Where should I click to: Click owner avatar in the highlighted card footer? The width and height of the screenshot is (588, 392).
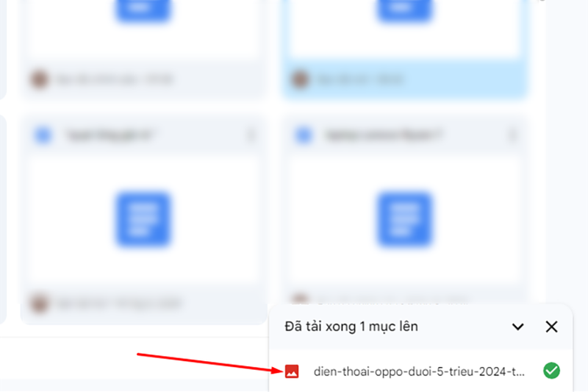pos(300,79)
